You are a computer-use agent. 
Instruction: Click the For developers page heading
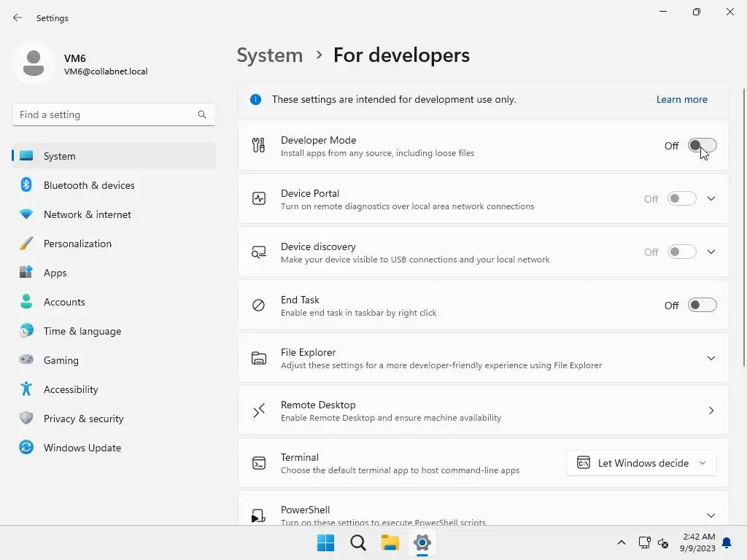(x=402, y=55)
